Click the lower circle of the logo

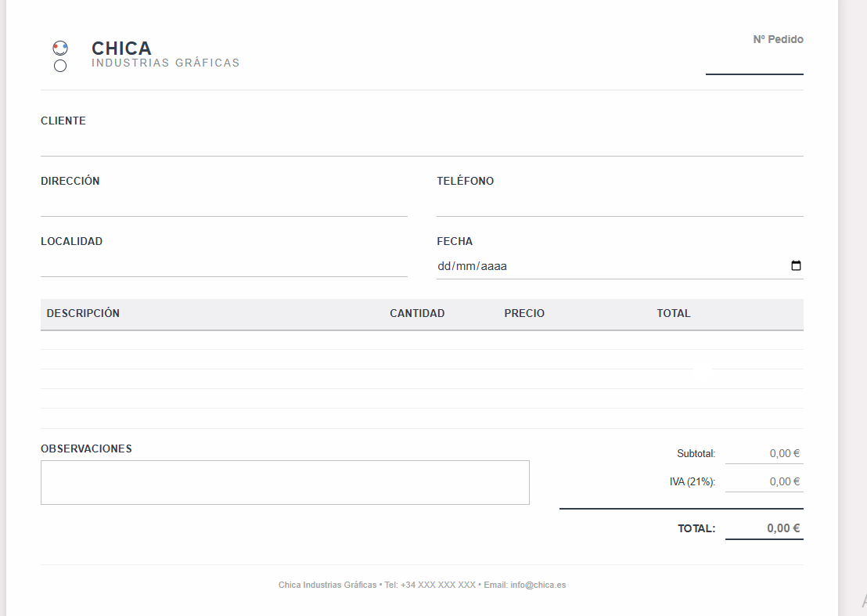(x=60, y=67)
